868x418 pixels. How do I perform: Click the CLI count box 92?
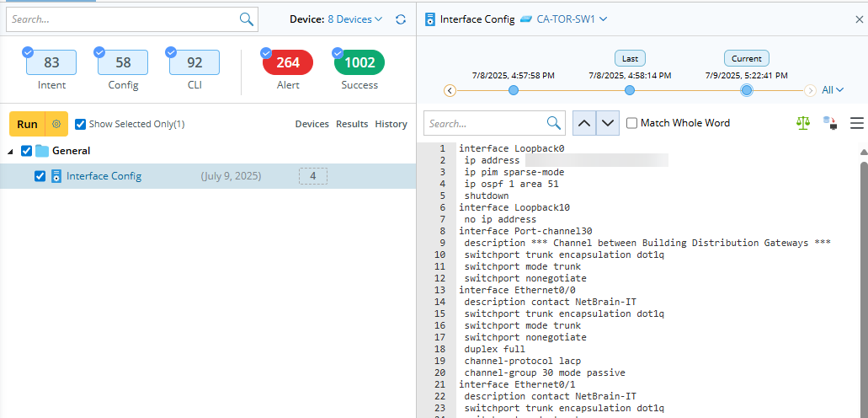click(194, 62)
